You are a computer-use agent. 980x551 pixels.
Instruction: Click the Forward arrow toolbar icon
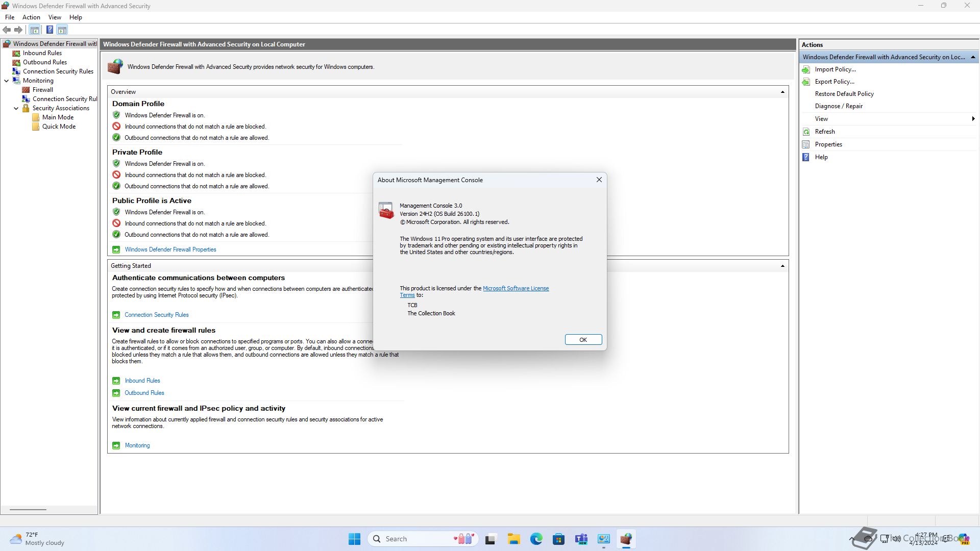point(18,30)
